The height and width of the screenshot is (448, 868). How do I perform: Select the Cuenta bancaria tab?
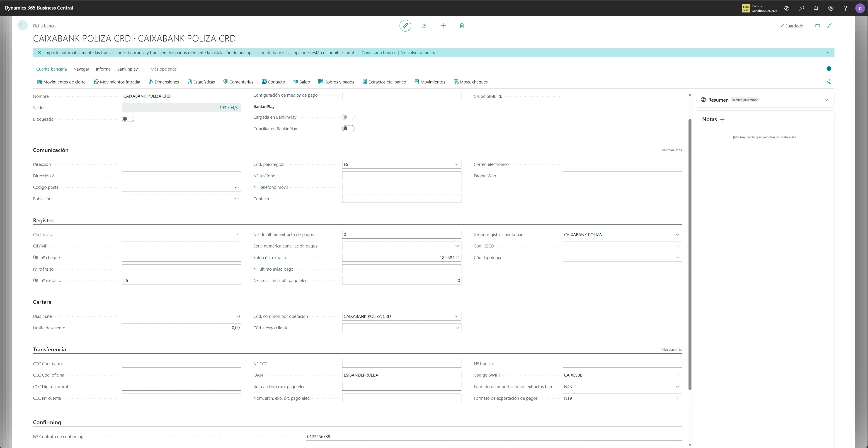51,69
